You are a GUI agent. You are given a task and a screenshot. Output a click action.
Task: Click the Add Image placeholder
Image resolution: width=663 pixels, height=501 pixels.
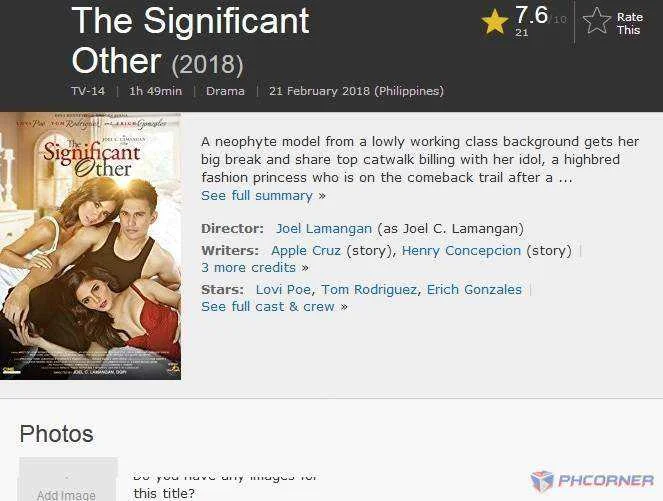pyautogui.click(x=68, y=479)
